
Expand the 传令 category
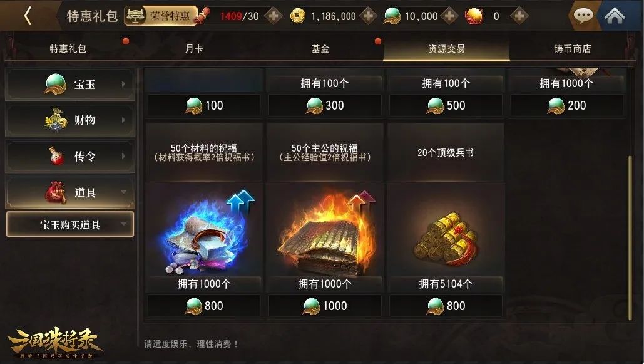coord(70,156)
